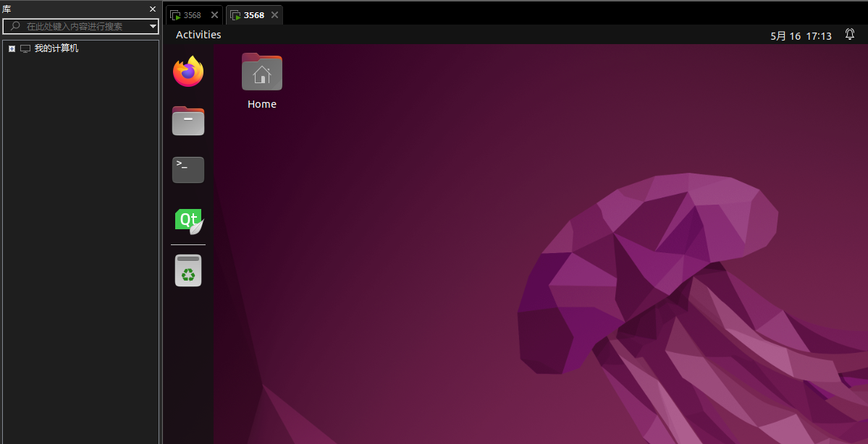Open the library search dropdown arrow
The width and height of the screenshot is (868, 444).
[x=153, y=26]
